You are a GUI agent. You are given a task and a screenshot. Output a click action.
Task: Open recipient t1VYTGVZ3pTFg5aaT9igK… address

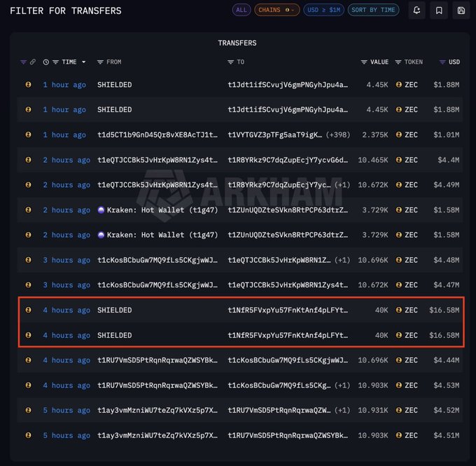coord(275,135)
